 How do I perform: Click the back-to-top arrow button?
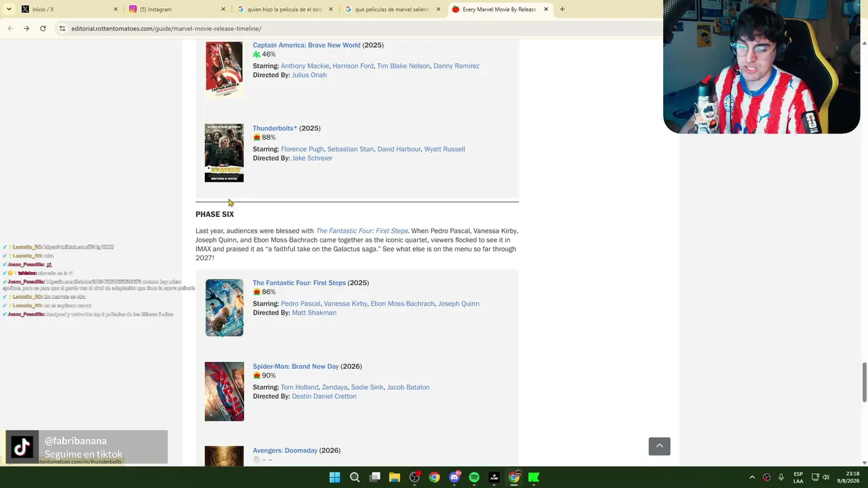tap(659, 446)
